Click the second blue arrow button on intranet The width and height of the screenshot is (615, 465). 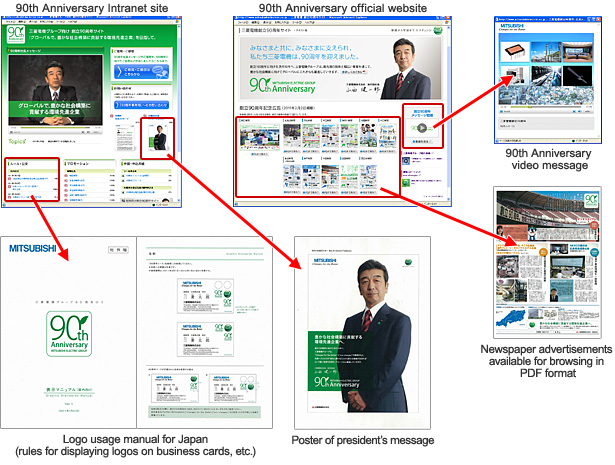(x=142, y=105)
